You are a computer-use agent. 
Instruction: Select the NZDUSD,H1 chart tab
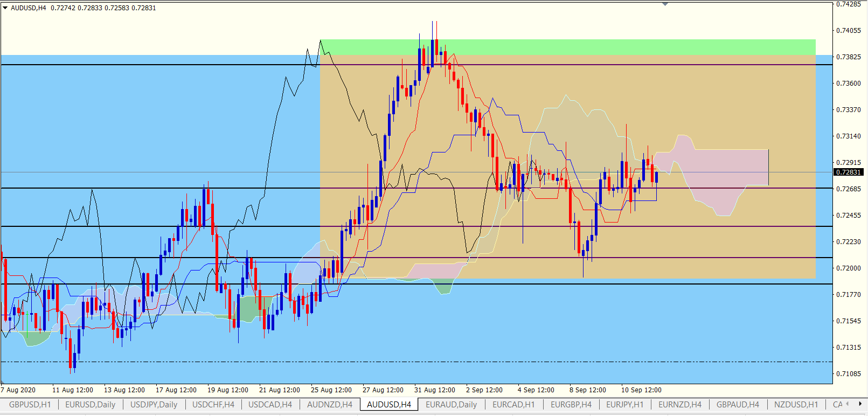tap(796, 405)
